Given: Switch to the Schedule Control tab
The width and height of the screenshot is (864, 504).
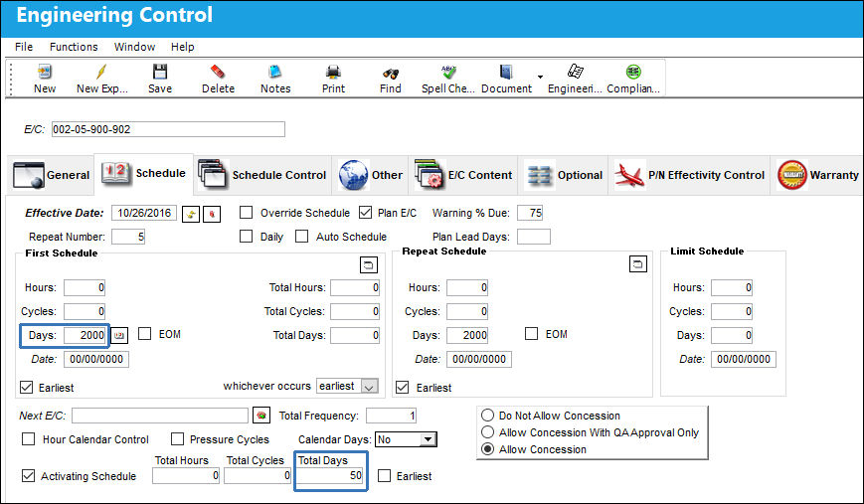Looking at the screenshot, I should click(262, 175).
